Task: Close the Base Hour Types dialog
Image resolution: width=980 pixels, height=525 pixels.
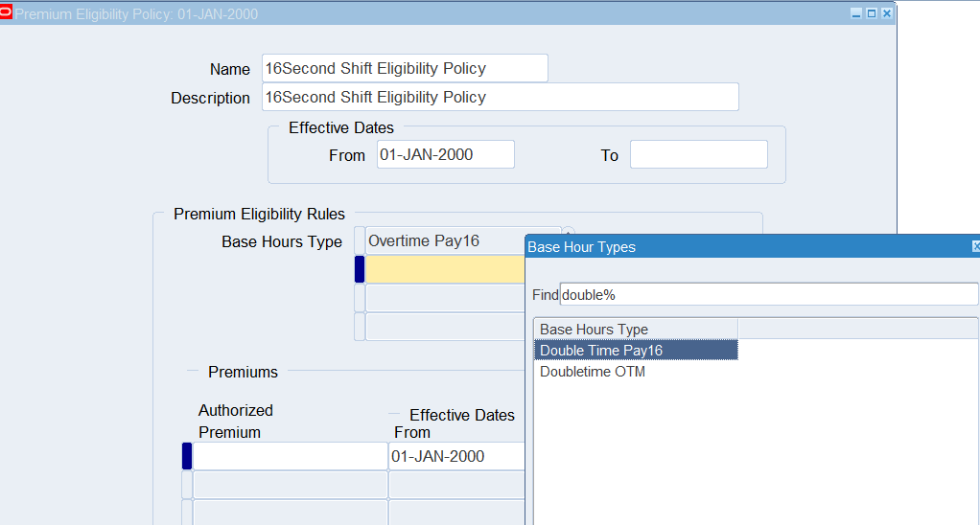Action: pyautogui.click(x=975, y=247)
